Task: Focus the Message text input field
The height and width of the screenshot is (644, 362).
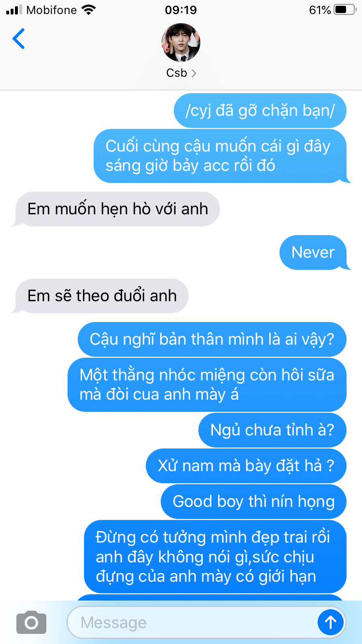Action: (191, 622)
